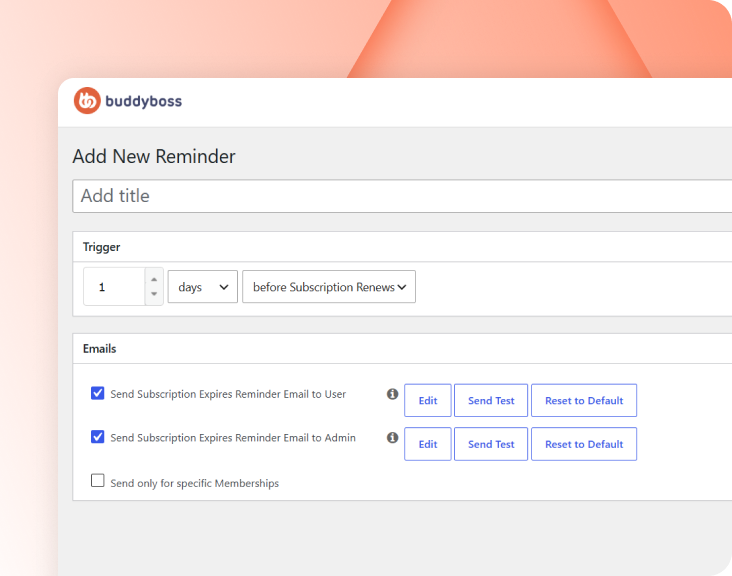Send Test for Admin reminder email
The width and height of the screenshot is (732, 576).
coord(491,444)
